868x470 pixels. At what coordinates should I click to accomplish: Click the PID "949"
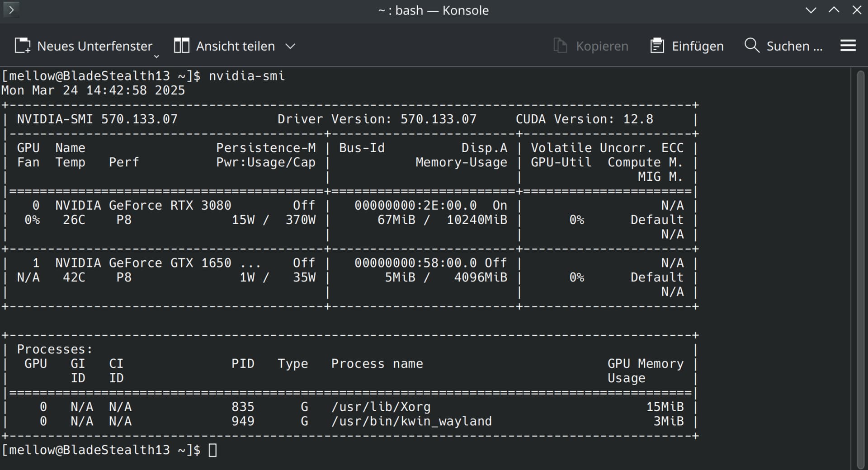[x=243, y=421]
